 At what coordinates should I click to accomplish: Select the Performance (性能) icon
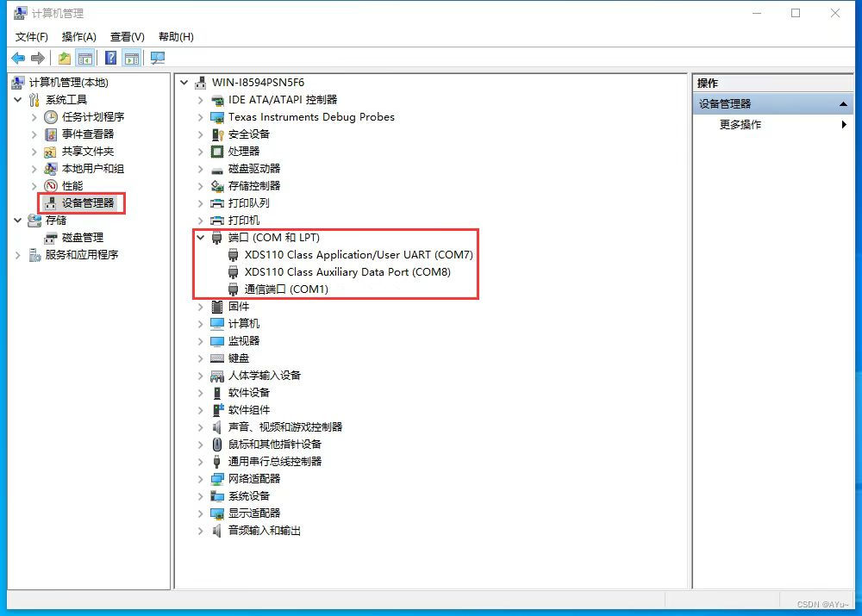(51, 186)
